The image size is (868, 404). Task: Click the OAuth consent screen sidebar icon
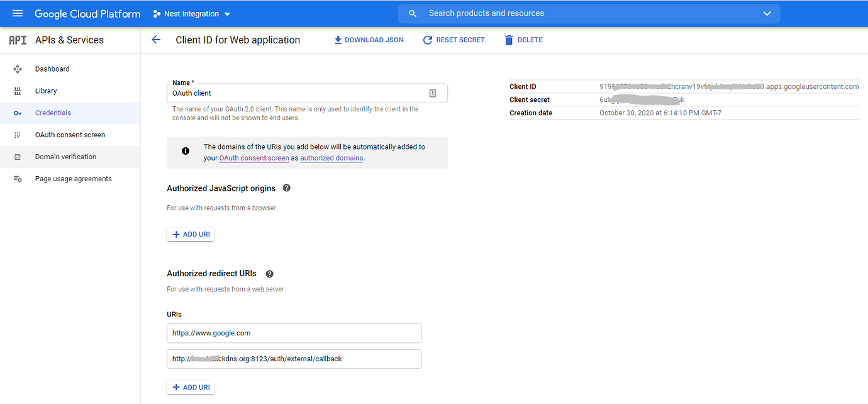[x=18, y=135]
